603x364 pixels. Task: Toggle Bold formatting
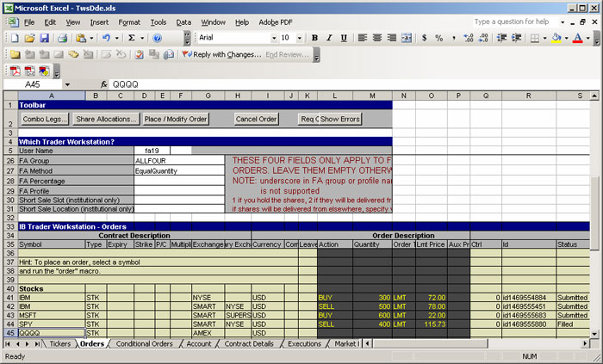pos(314,38)
